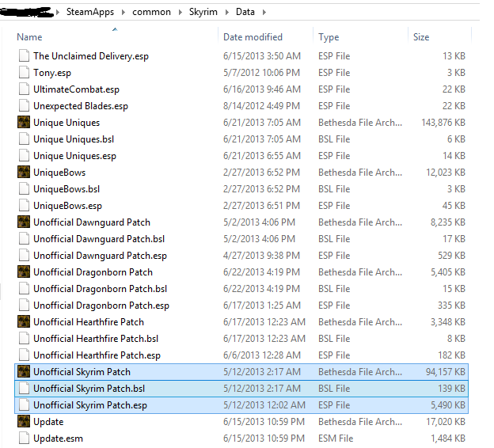Viewport: 494px width, 448px height.
Task: Select the UniqueBows archive name
Action: click(x=59, y=173)
